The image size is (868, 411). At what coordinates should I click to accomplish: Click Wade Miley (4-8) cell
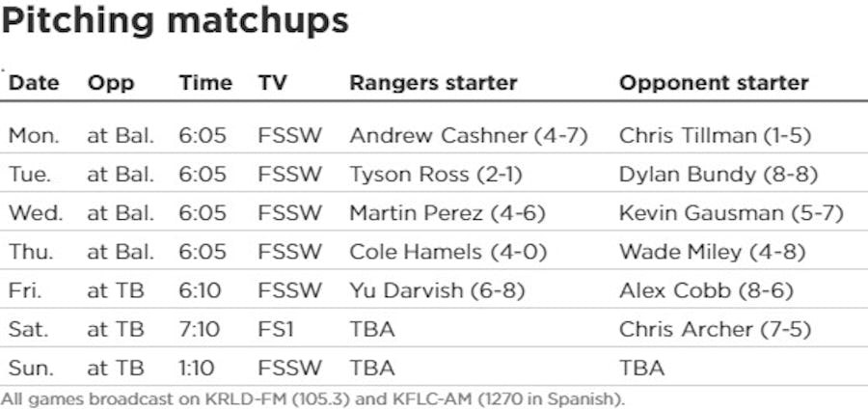(706, 252)
